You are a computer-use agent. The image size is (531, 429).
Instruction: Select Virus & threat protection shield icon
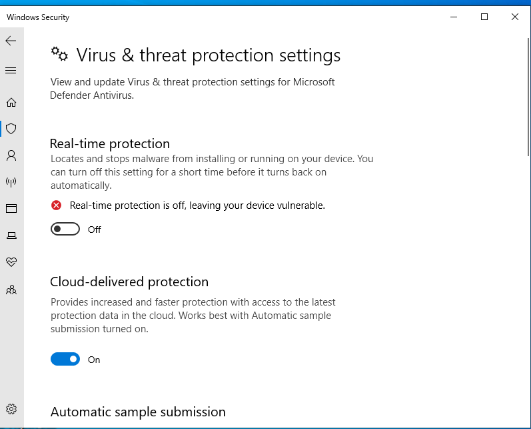[11, 129]
